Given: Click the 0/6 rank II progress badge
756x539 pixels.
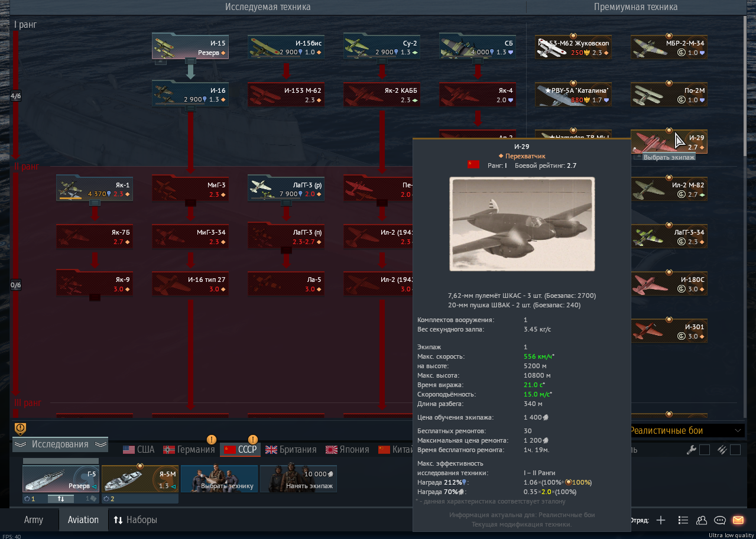Looking at the screenshot, I should (15, 285).
